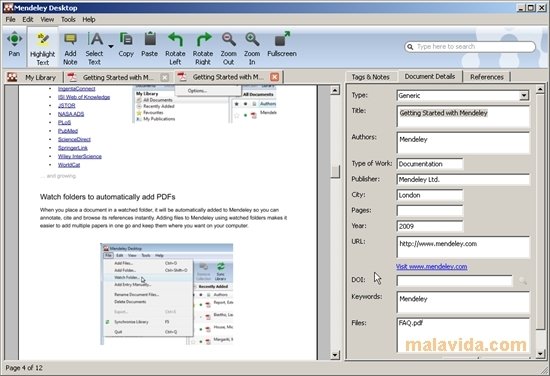Open the Select Text dropdown arrow
Screen dimensions: 550x376
[x=111, y=46]
